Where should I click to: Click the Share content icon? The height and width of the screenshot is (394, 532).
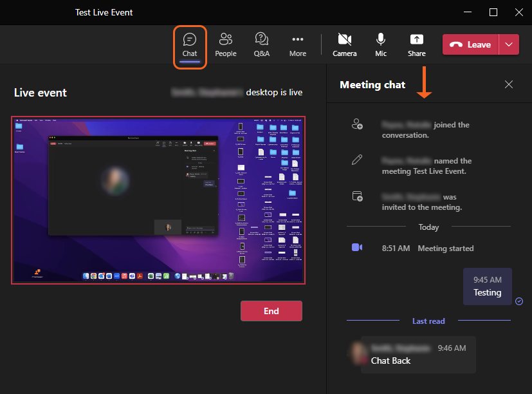click(x=416, y=45)
